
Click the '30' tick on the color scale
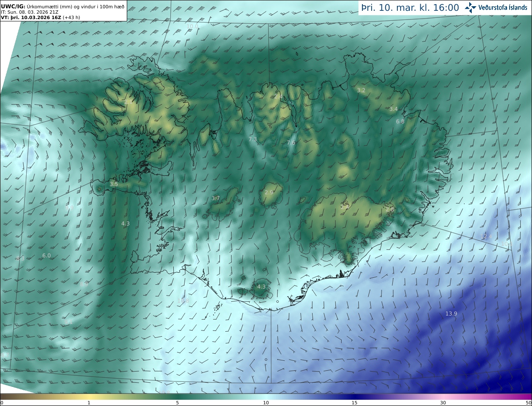pyautogui.click(x=443, y=403)
